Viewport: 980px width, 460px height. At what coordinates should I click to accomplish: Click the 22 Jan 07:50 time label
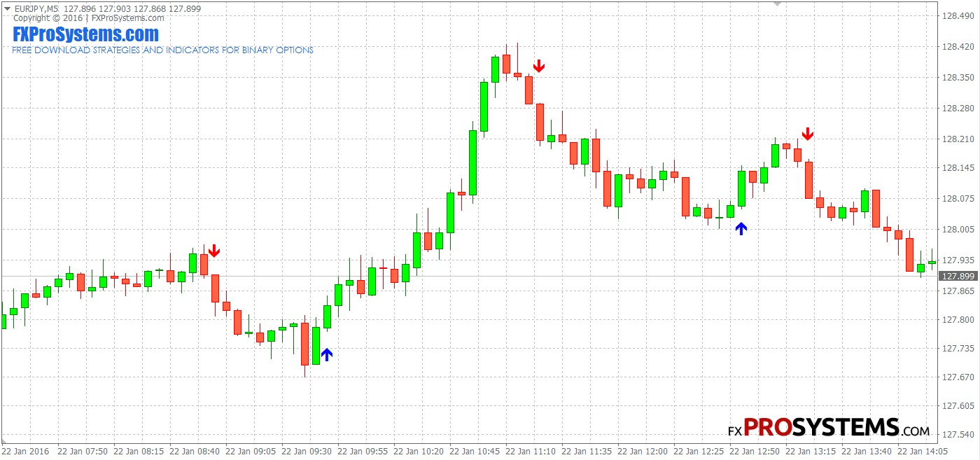[83, 452]
